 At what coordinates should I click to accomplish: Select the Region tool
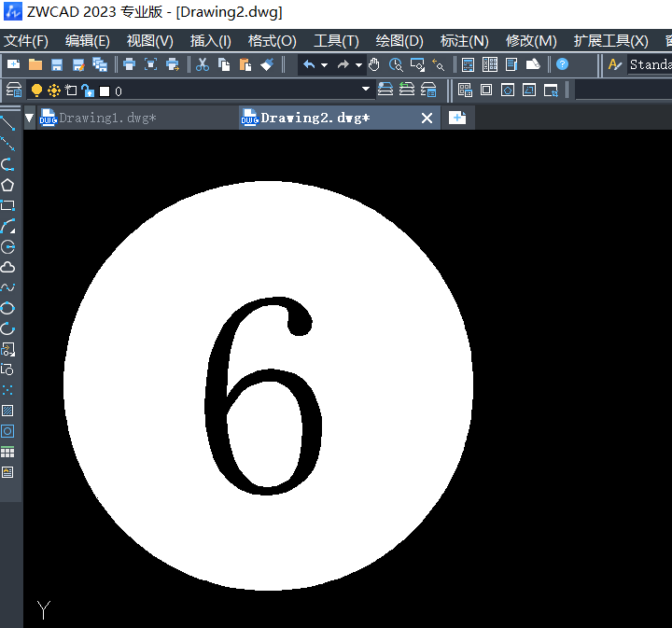[x=7, y=431]
